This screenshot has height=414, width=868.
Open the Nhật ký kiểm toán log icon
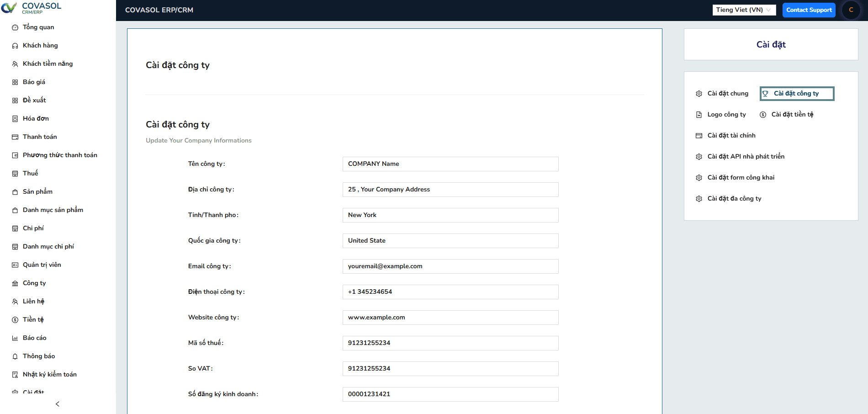coord(15,374)
